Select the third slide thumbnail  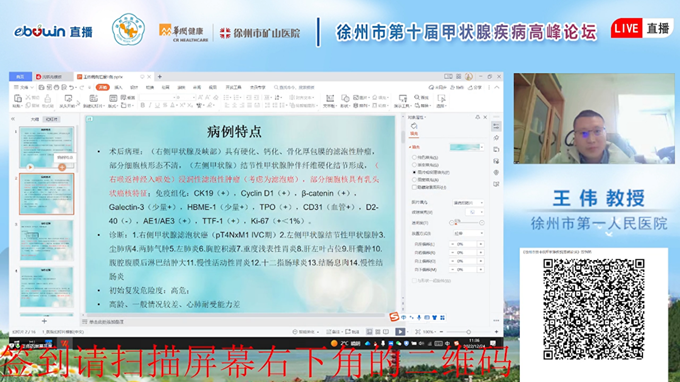pyautogui.click(x=46, y=240)
